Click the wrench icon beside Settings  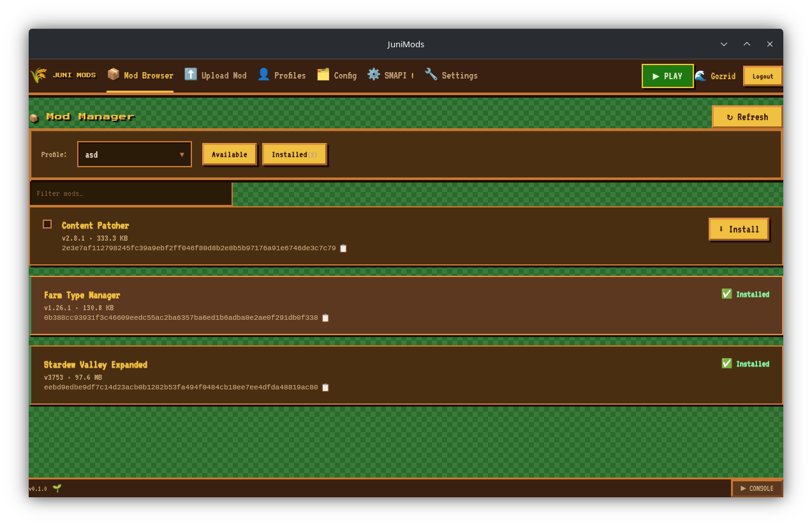coord(431,74)
